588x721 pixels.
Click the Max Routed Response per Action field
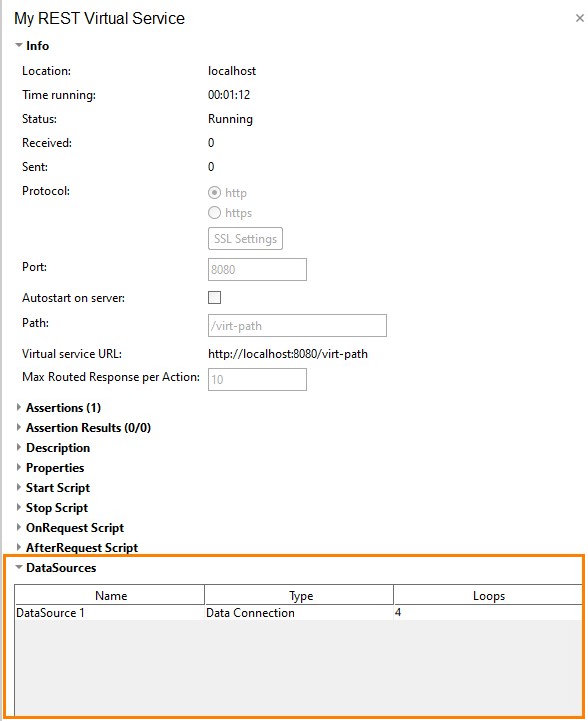coord(257,379)
